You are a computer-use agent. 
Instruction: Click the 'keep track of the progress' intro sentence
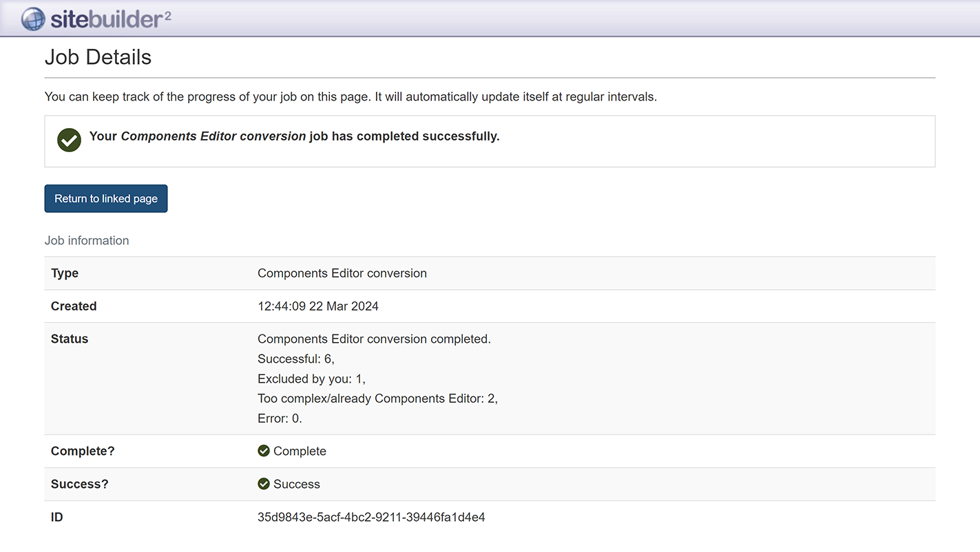[x=351, y=96]
